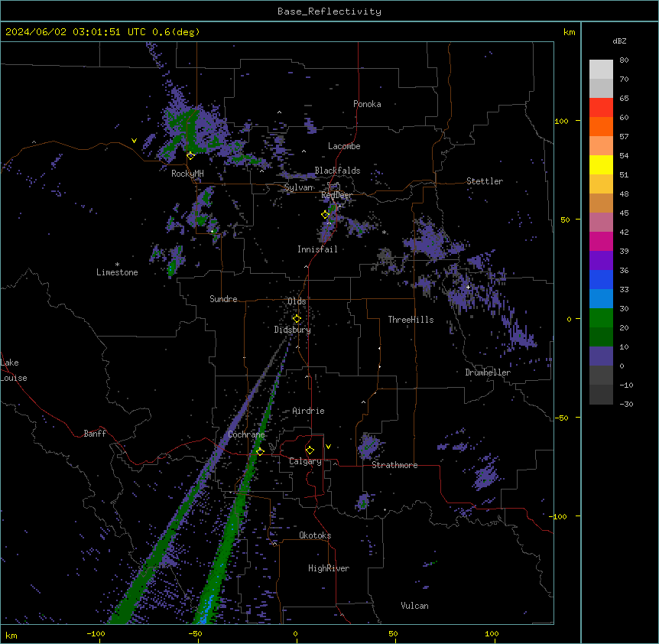Select the Lacombe map label
Image resolution: width=659 pixels, height=644 pixels.
(x=344, y=146)
